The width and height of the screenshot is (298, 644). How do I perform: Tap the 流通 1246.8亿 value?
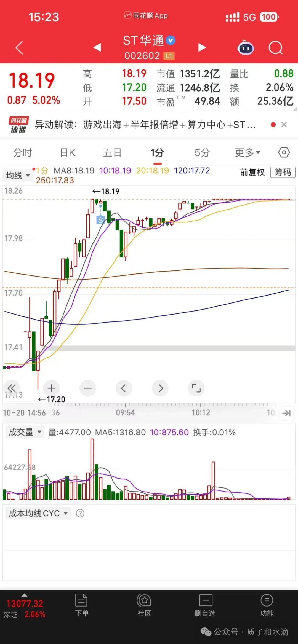point(200,88)
